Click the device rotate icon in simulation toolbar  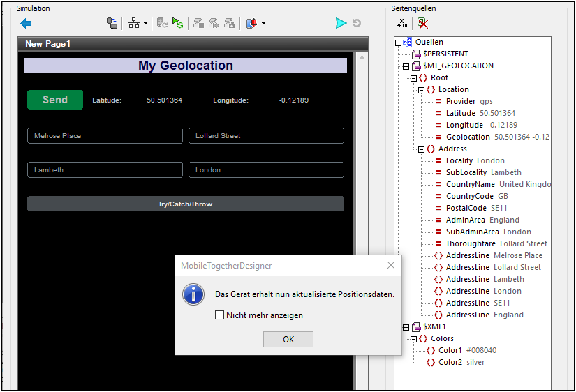(112, 24)
